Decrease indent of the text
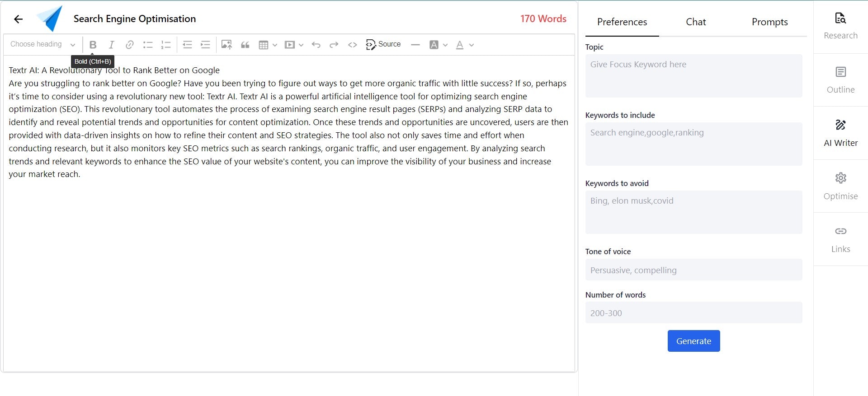This screenshot has height=396, width=868. (187, 45)
